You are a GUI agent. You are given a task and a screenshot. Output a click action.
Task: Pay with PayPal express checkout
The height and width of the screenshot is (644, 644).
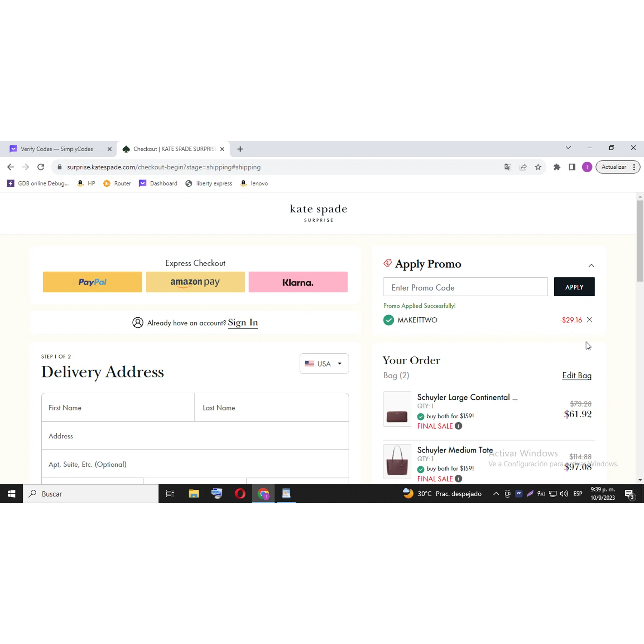[x=92, y=282]
